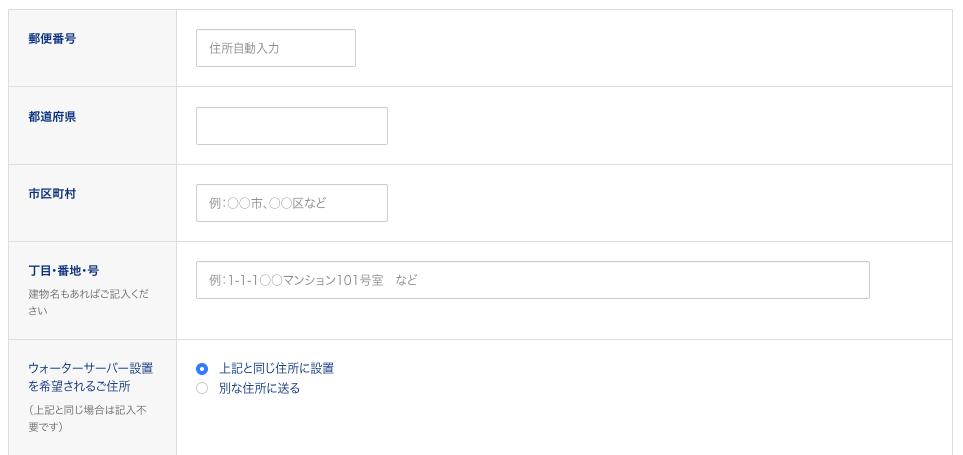Click the 住所自動入力 placeholder text
The height and width of the screenshot is (455, 963).
click(x=244, y=49)
